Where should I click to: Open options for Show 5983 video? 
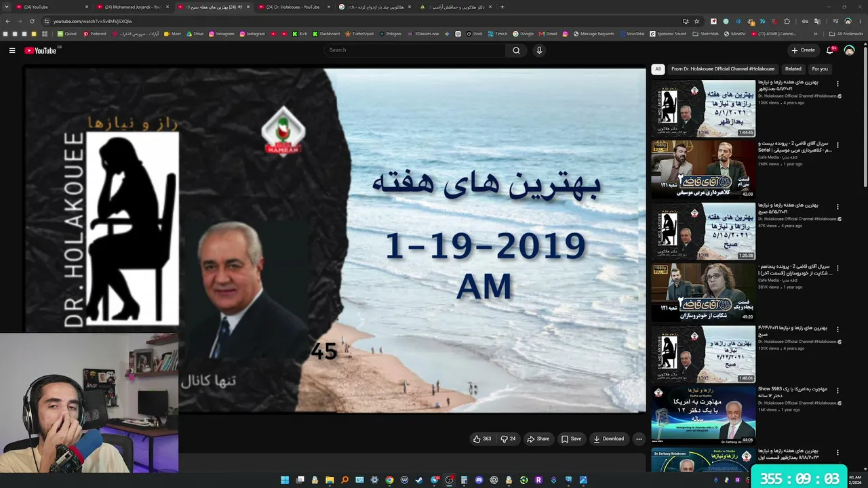point(837,390)
